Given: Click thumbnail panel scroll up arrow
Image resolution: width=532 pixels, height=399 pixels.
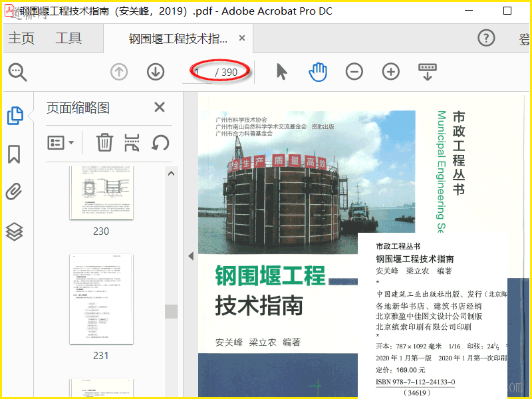Looking at the screenshot, I should click(172, 174).
